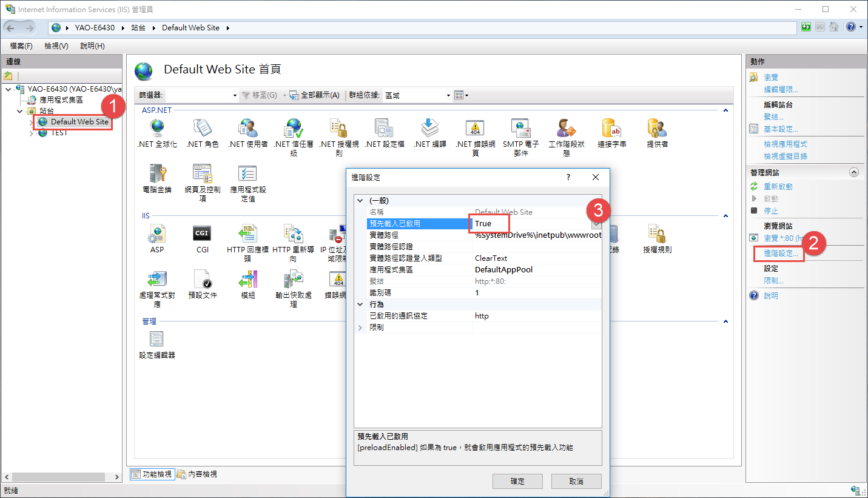The image size is (868, 498).
Task: Open the 預設文件 feature icon
Action: pos(203,284)
